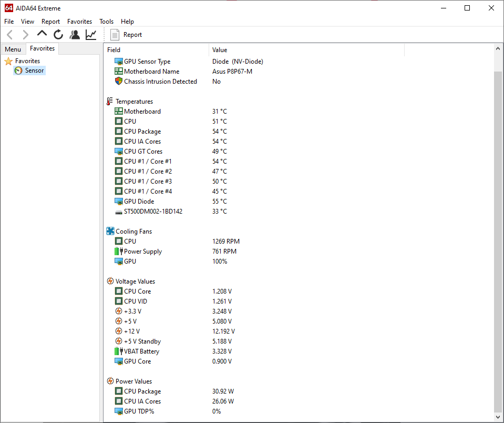Open the graph chart toolbar icon
504x423 pixels.
[x=91, y=35]
